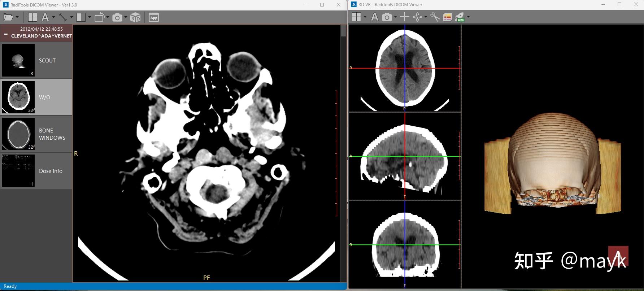
Task: Expand the split-panel dropdown arrow
Action: pyautogui.click(x=90, y=17)
